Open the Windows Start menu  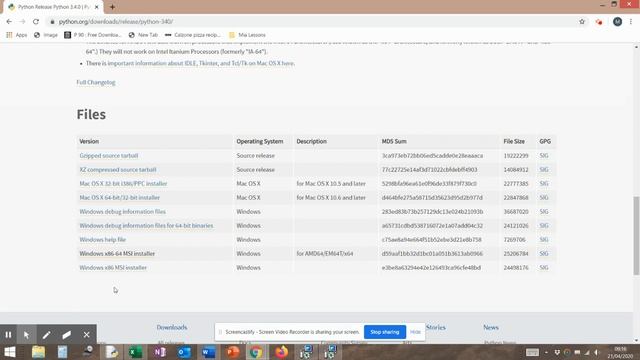tap(9, 352)
